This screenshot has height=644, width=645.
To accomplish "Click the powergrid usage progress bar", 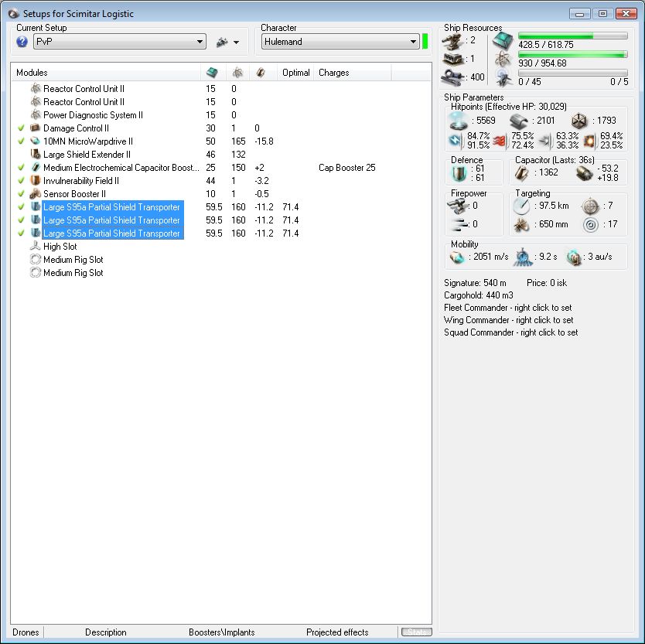I will point(572,54).
